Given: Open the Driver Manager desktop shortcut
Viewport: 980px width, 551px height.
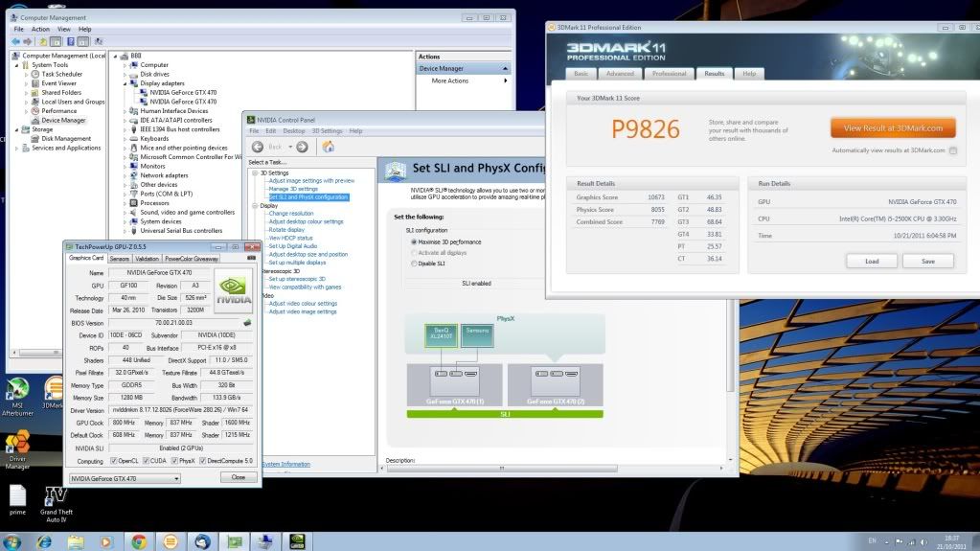Looking at the screenshot, I should point(17,450).
